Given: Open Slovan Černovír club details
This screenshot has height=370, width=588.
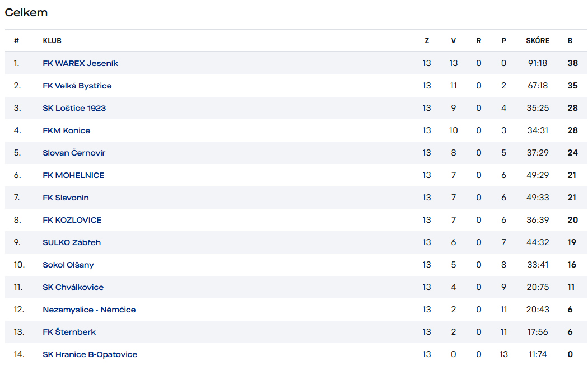Looking at the screenshot, I should point(74,153).
